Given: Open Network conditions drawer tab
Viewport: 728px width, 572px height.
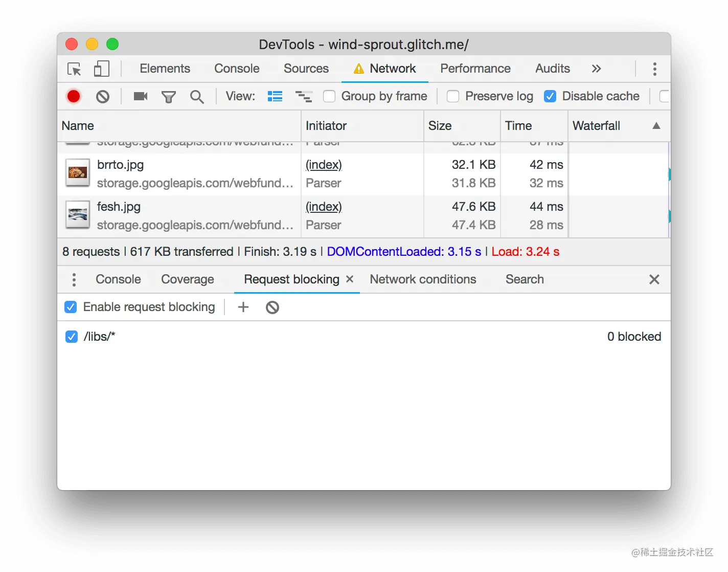Looking at the screenshot, I should (423, 279).
